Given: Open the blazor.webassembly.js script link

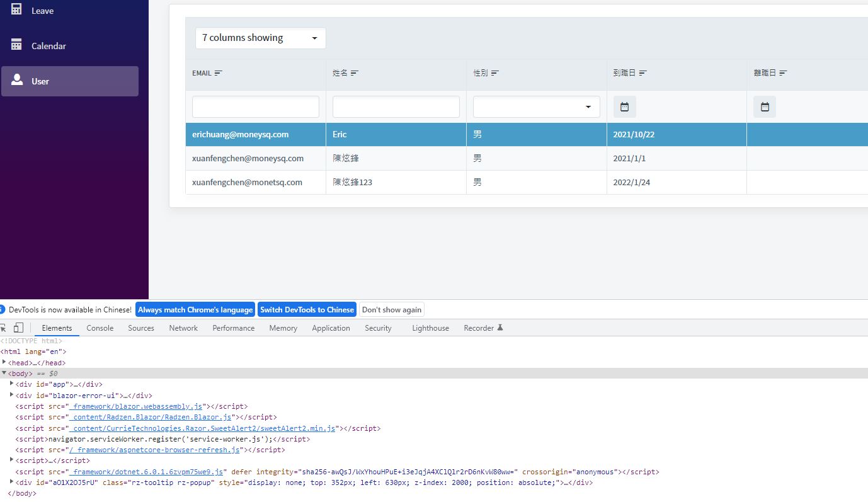Looking at the screenshot, I should click(x=136, y=406).
